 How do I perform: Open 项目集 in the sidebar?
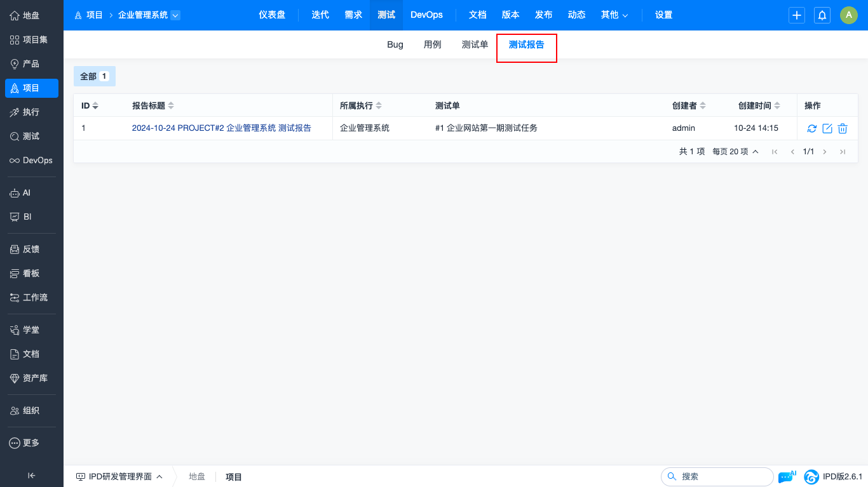(32, 39)
